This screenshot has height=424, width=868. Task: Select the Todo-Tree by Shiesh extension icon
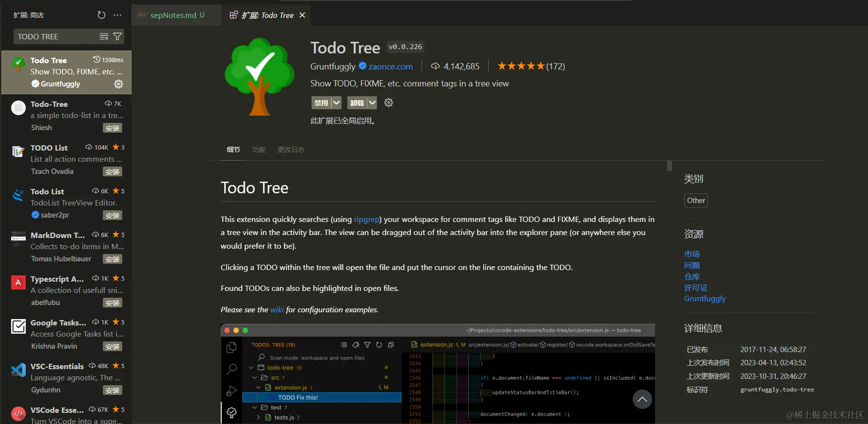coord(18,108)
